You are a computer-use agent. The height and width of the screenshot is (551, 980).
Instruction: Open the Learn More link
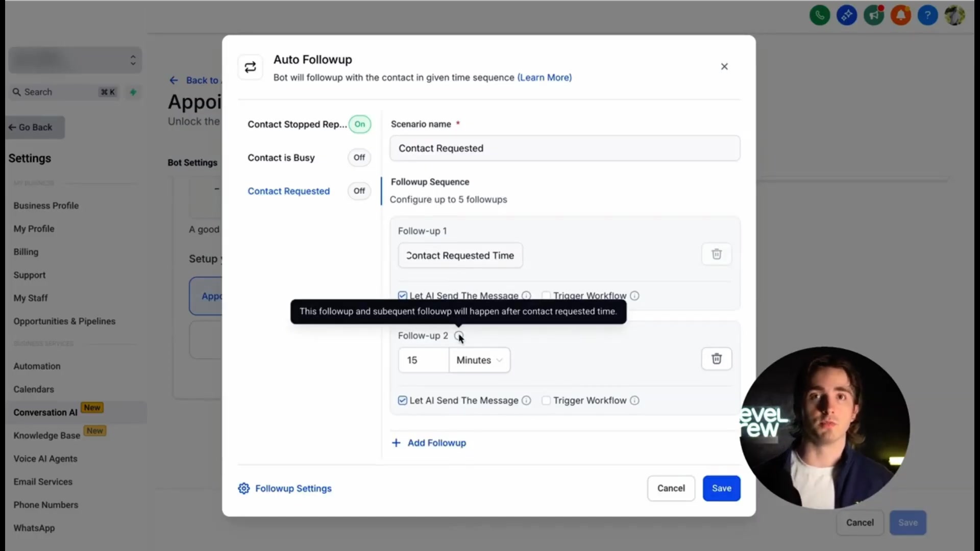tap(545, 78)
